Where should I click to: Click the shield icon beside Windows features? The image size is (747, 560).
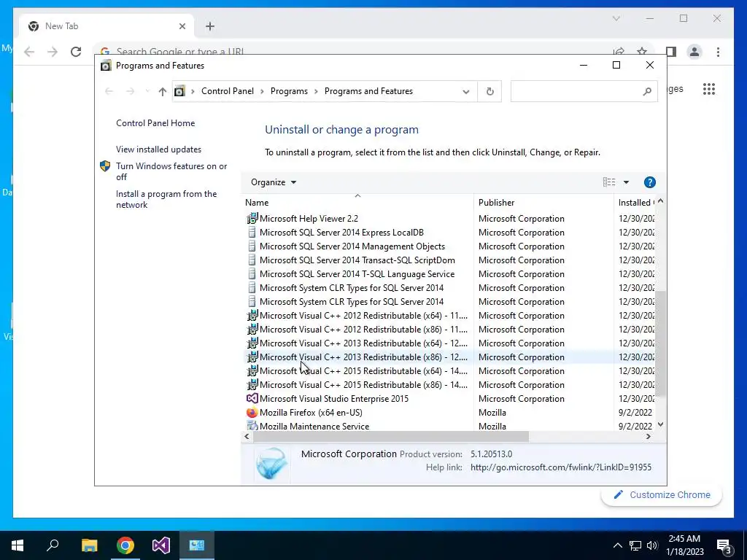click(x=105, y=166)
